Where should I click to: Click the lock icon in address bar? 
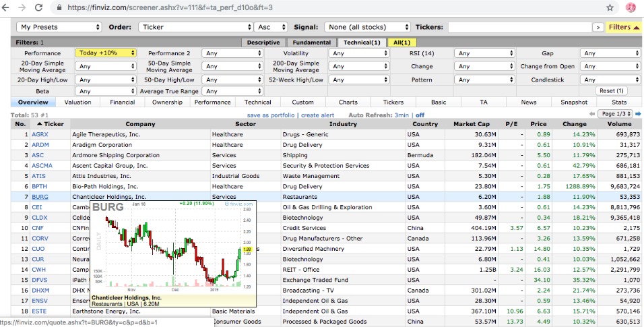59,7
